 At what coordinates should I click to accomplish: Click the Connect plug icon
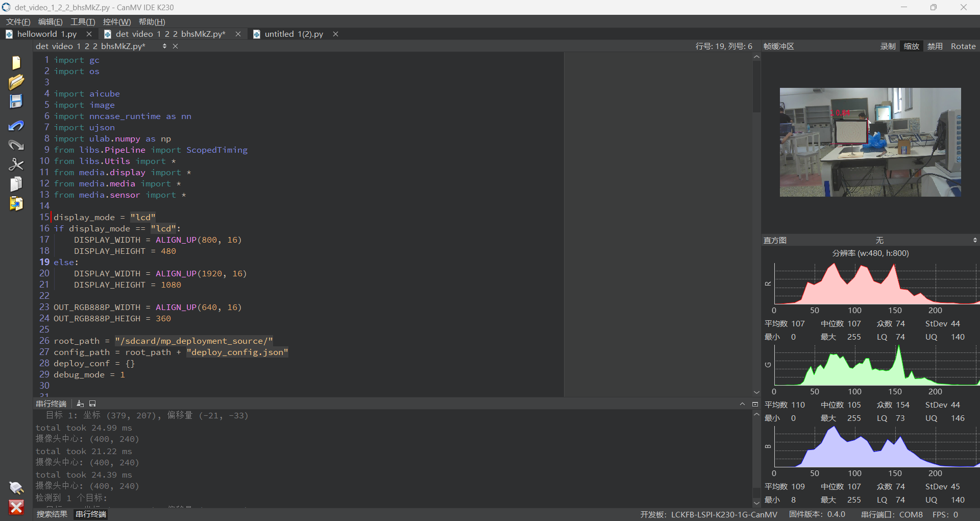tap(16, 488)
